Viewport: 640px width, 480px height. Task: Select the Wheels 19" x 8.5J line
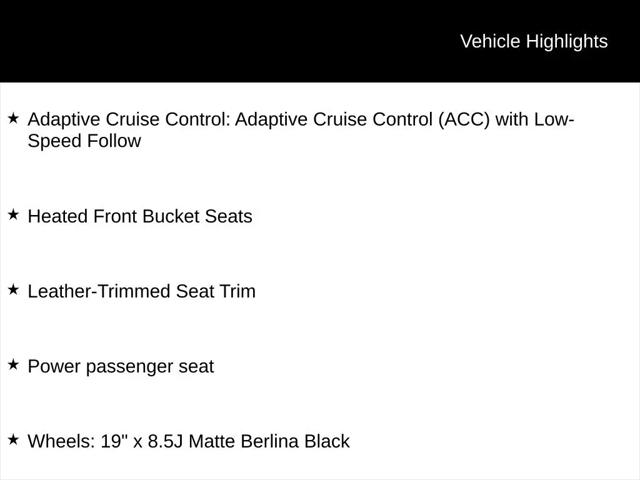pos(189,442)
